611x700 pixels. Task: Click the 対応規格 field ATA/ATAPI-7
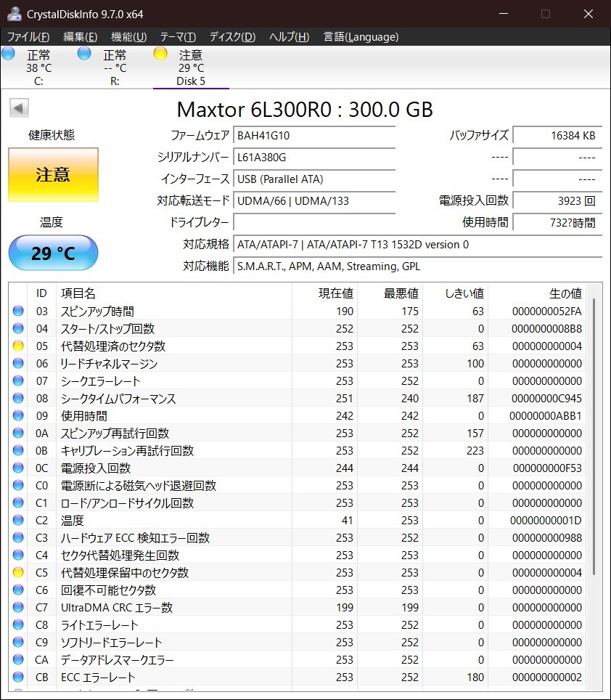click(417, 244)
